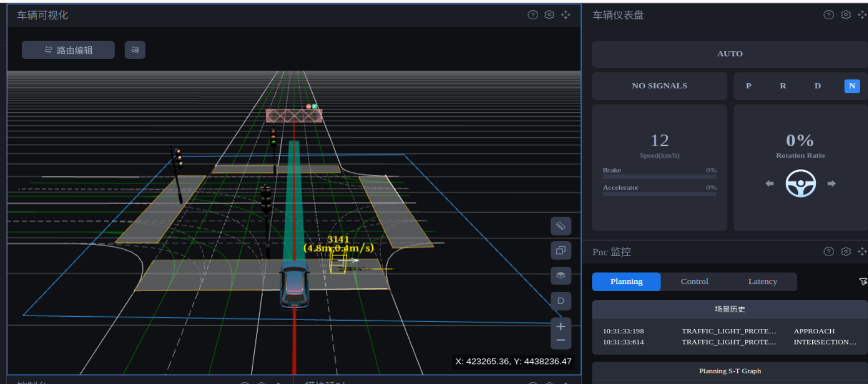
Task: Open settings gear of the 车辆可视化 panel
Action: (x=549, y=15)
